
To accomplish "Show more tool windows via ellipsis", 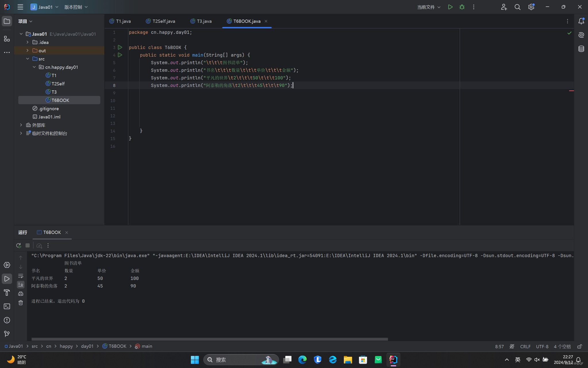I will coord(7,52).
